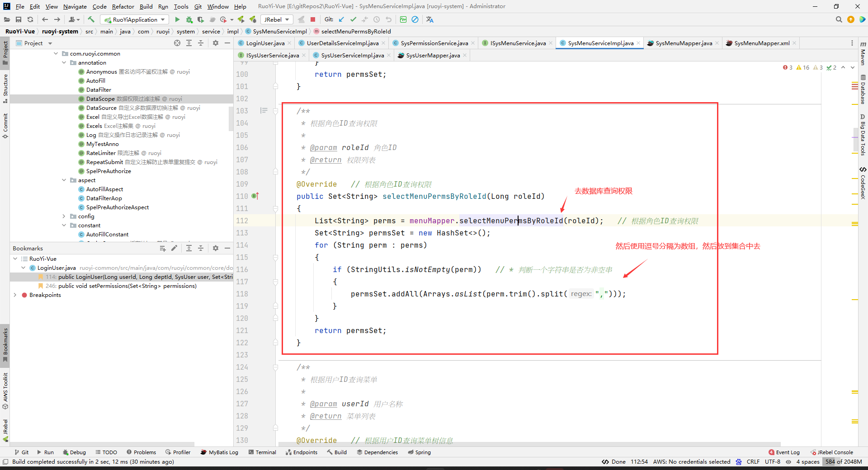This screenshot has height=470, width=868.
Task: Run RuoYiApplication with the green play icon
Action: (177, 19)
